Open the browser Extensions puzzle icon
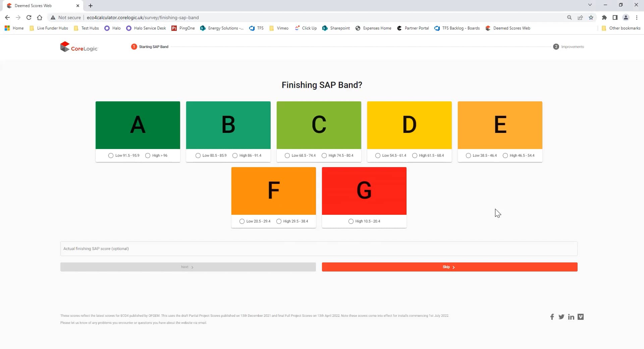The image size is (644, 349). 605,17
